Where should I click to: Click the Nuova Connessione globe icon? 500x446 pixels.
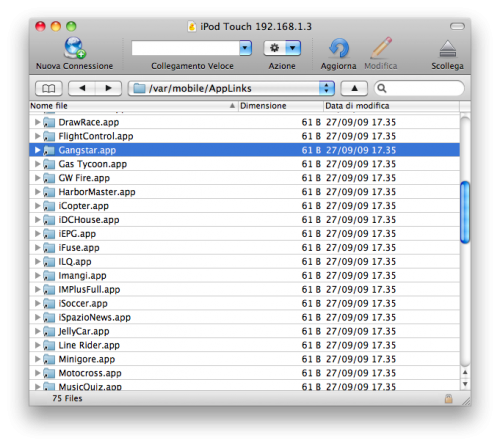click(x=75, y=48)
